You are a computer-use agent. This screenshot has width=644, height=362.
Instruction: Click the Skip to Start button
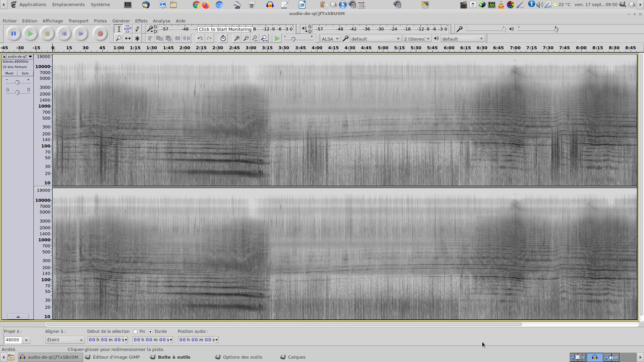click(x=64, y=34)
